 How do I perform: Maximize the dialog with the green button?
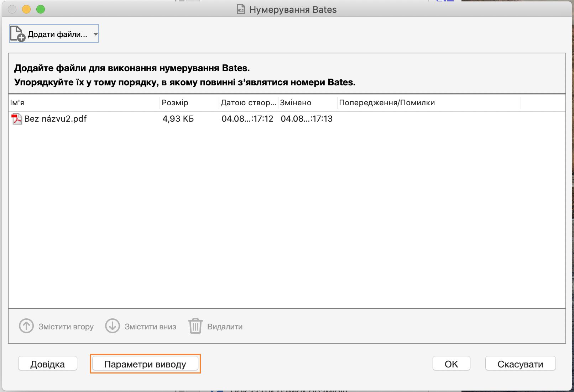41,9
